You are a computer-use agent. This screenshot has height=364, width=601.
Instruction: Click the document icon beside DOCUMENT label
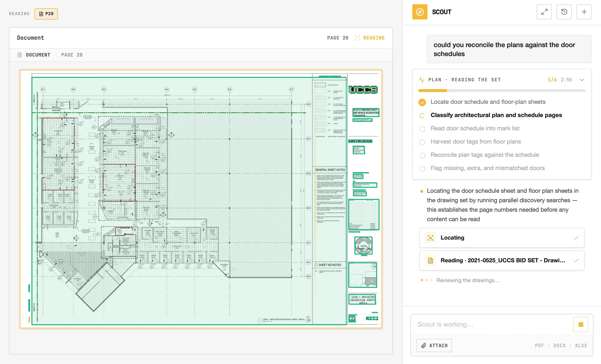20,55
